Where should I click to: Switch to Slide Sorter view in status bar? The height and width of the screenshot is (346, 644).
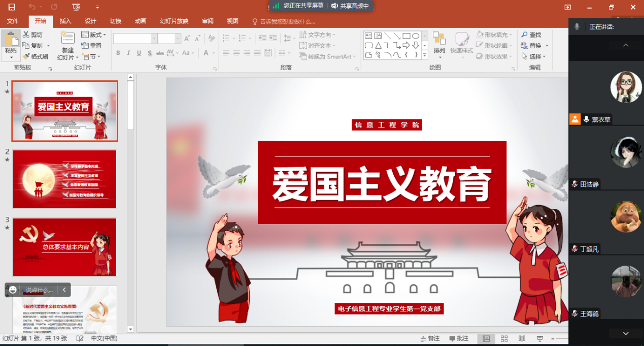(504, 338)
